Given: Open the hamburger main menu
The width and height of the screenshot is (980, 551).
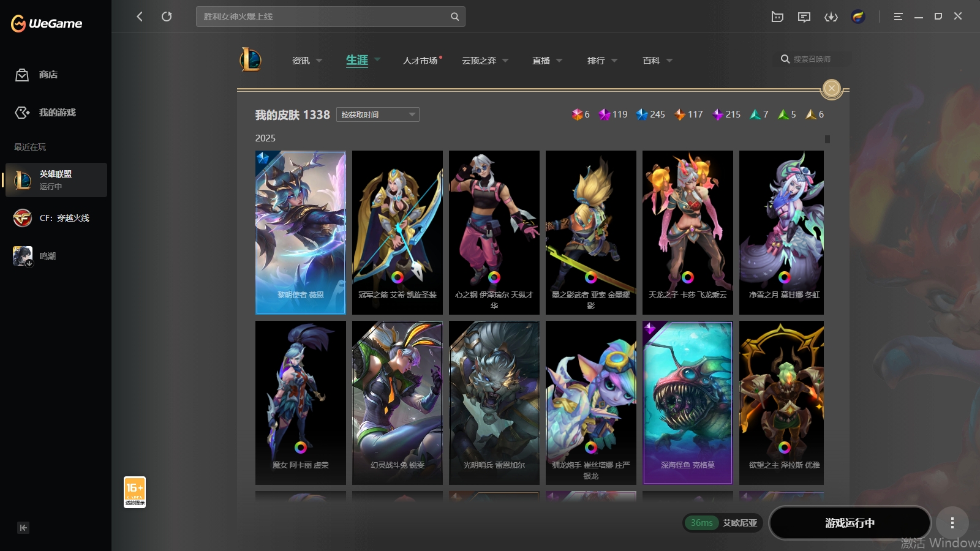Looking at the screenshot, I should click(898, 17).
